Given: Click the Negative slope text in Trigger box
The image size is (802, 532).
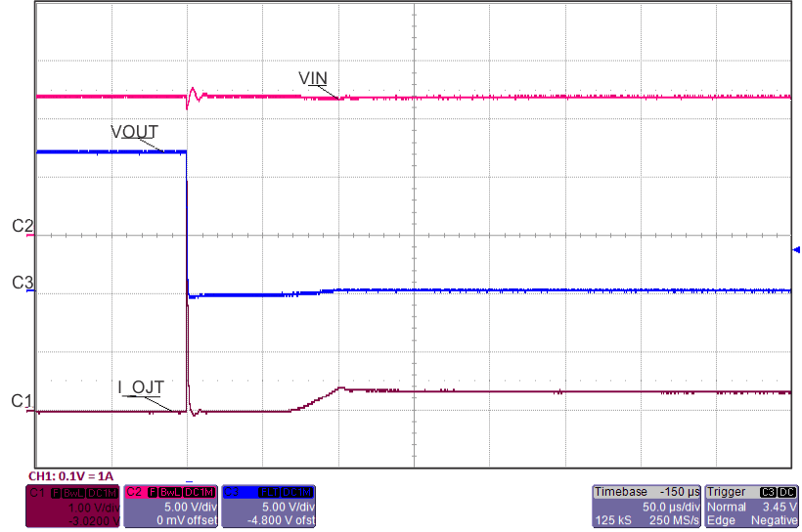Looking at the screenshot, I should tap(774, 520).
